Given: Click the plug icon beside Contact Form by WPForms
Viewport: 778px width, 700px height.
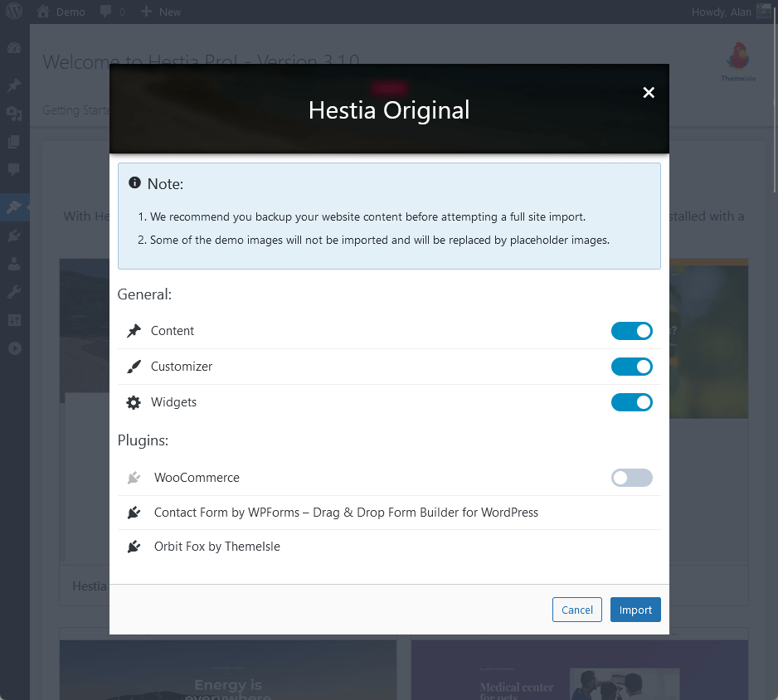Looking at the screenshot, I should [x=134, y=513].
